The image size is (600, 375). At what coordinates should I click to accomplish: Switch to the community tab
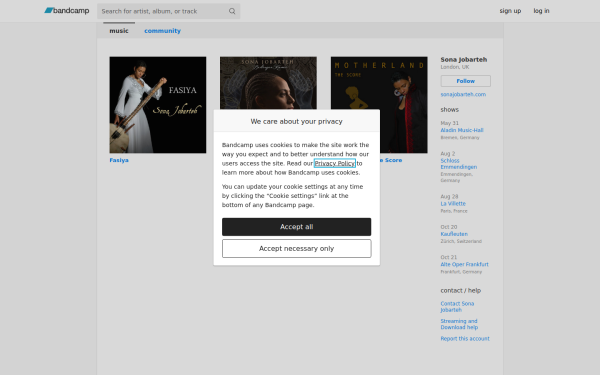(x=162, y=31)
